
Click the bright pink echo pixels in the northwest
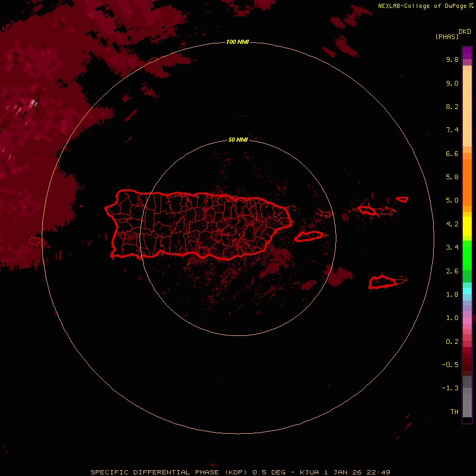33,103
